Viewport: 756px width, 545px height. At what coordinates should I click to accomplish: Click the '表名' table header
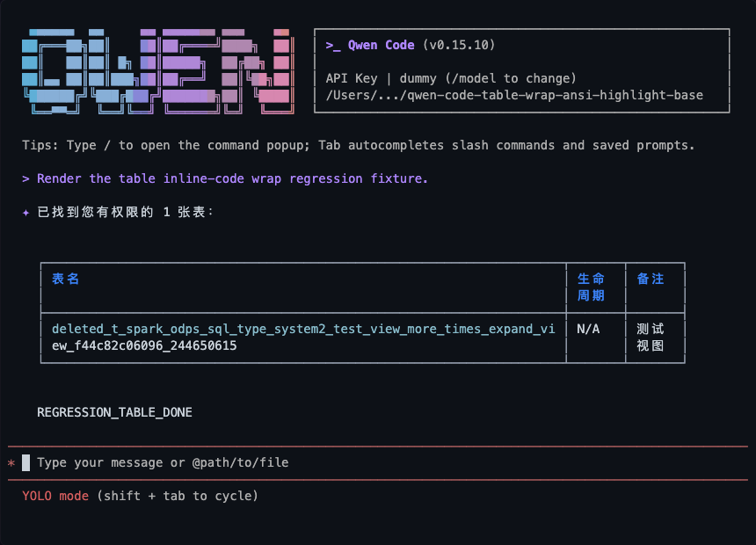66,279
